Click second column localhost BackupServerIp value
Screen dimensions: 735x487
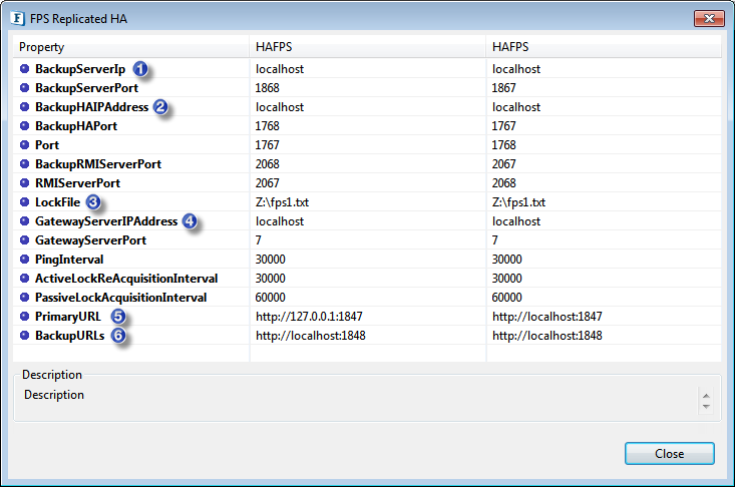click(x=516, y=69)
